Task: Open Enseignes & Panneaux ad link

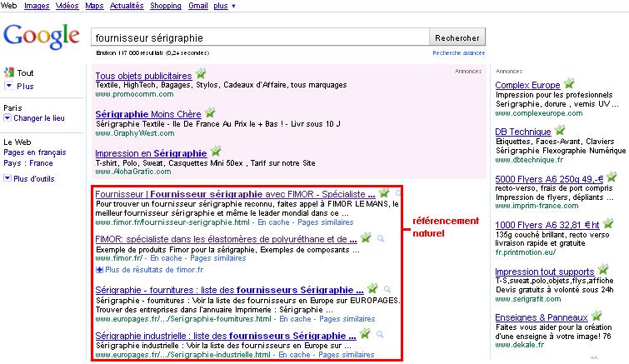Action: pos(542,317)
